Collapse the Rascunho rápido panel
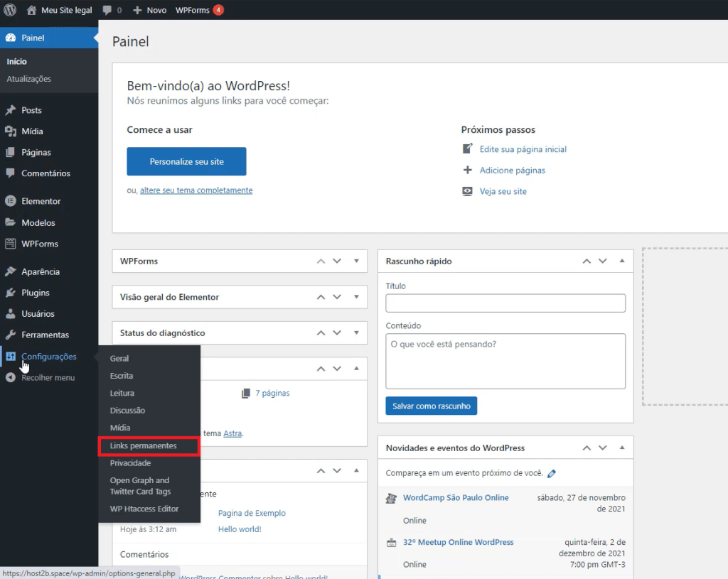This screenshot has width=728, height=579. click(x=622, y=261)
